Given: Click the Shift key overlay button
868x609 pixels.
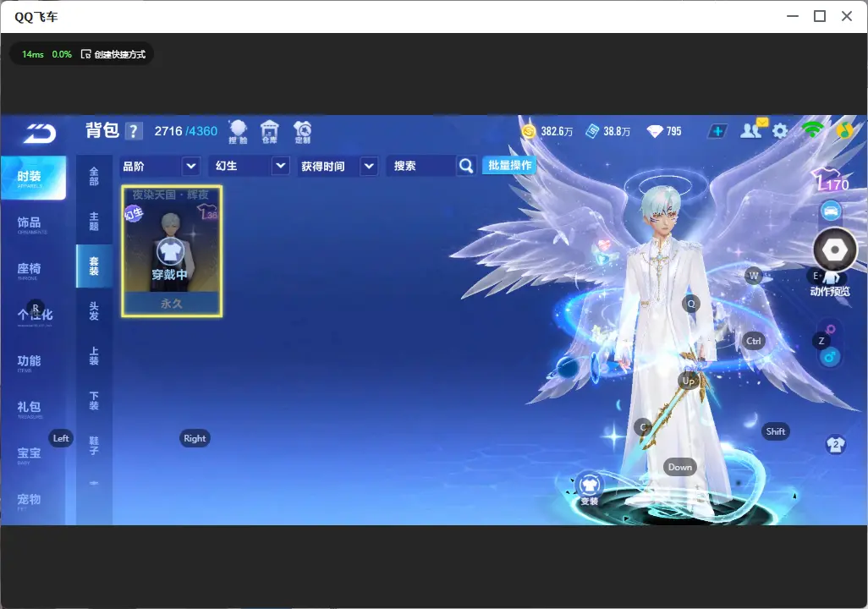Looking at the screenshot, I should [x=776, y=431].
